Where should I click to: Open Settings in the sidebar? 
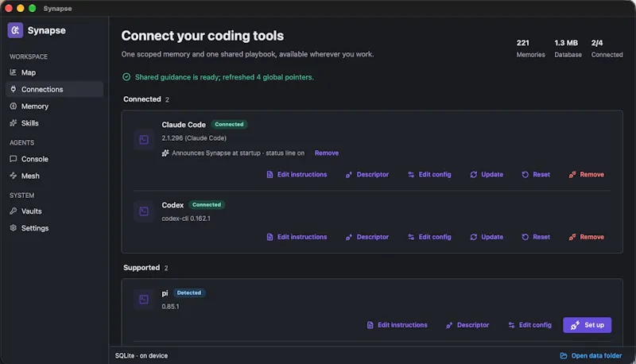(54, 228)
